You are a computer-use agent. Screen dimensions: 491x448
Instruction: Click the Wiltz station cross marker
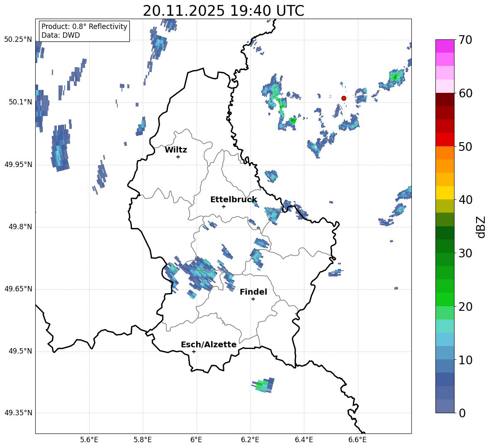178,157
